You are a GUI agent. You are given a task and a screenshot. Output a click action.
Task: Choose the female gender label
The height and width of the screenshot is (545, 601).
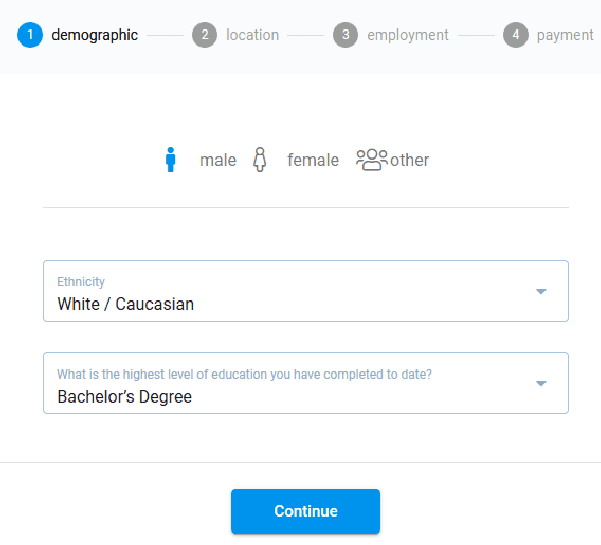(313, 160)
